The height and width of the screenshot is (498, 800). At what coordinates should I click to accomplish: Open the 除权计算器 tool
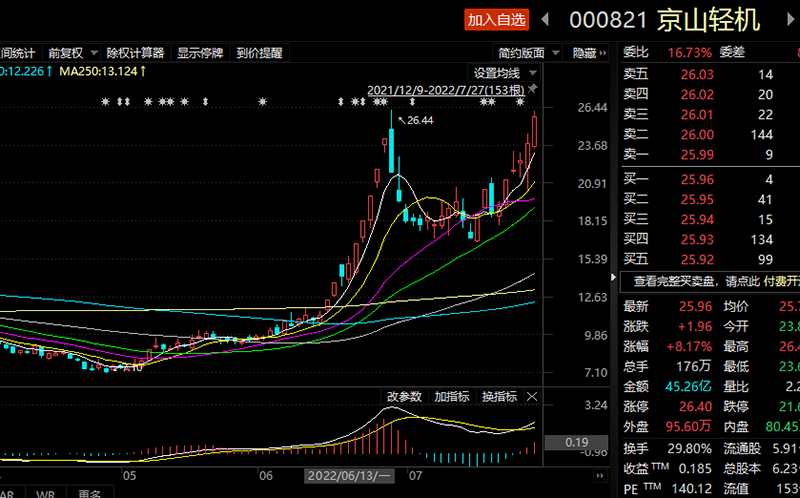tap(137, 53)
